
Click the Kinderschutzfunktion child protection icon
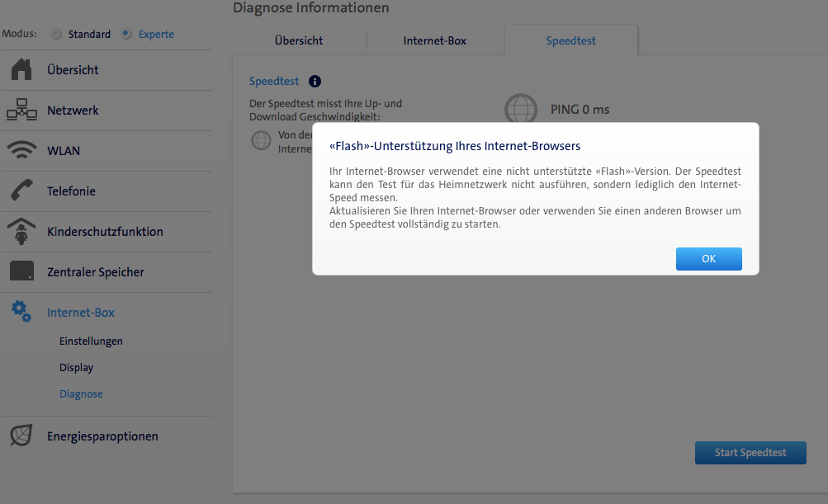pyautogui.click(x=21, y=232)
